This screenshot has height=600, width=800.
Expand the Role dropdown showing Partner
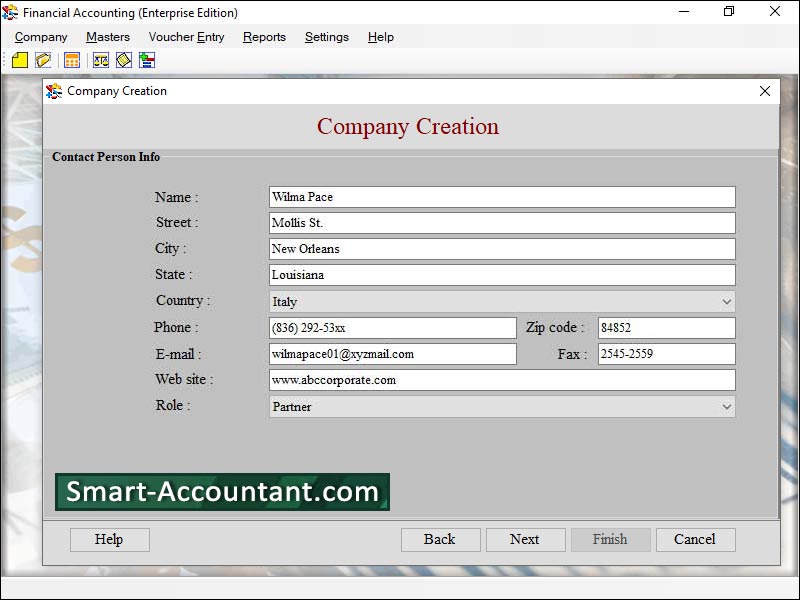726,407
